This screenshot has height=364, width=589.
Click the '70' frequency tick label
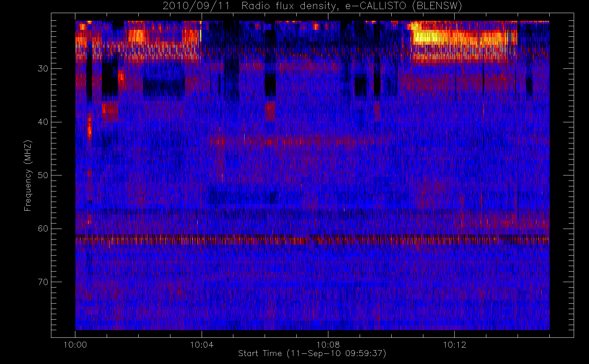(43, 282)
